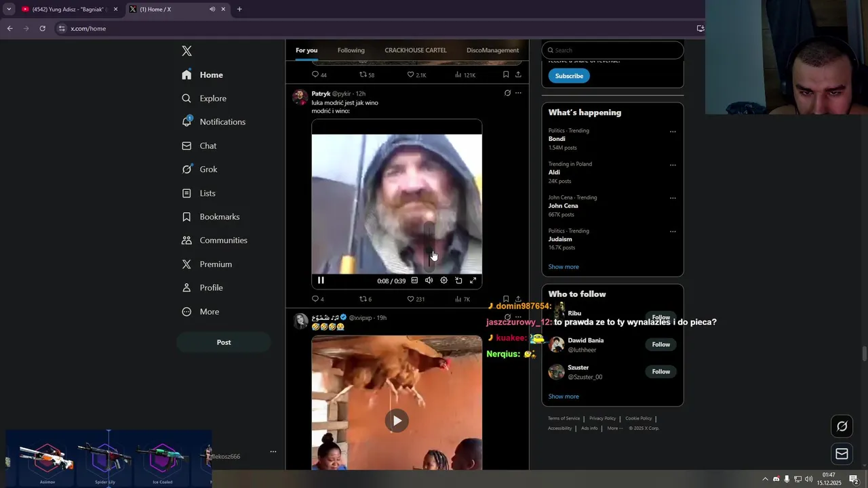
Task: Open floating messages envelope button
Action: click(x=842, y=453)
